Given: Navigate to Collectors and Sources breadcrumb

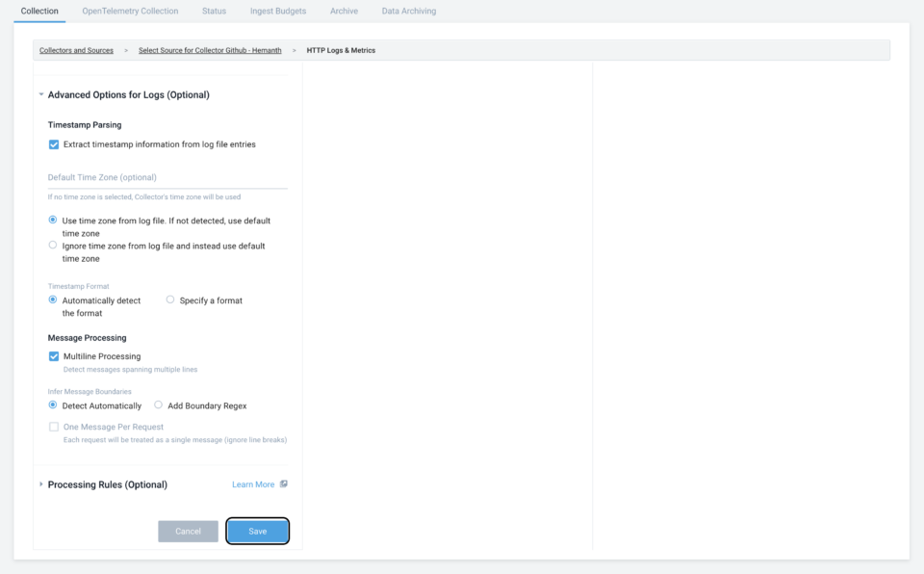Looking at the screenshot, I should pyautogui.click(x=75, y=49).
